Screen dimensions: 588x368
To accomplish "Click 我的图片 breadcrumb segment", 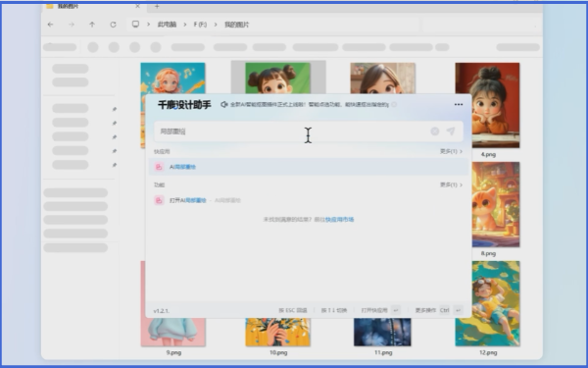I will click(x=236, y=25).
